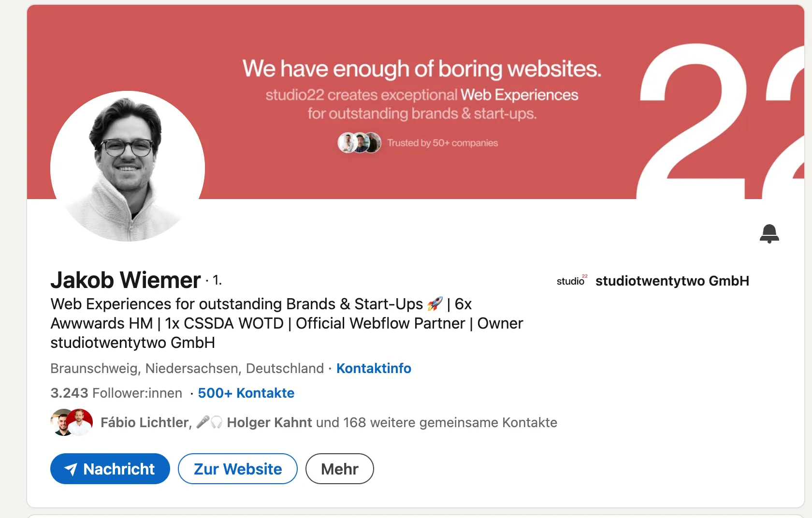View the 500+ Kontakte link

coord(246,393)
